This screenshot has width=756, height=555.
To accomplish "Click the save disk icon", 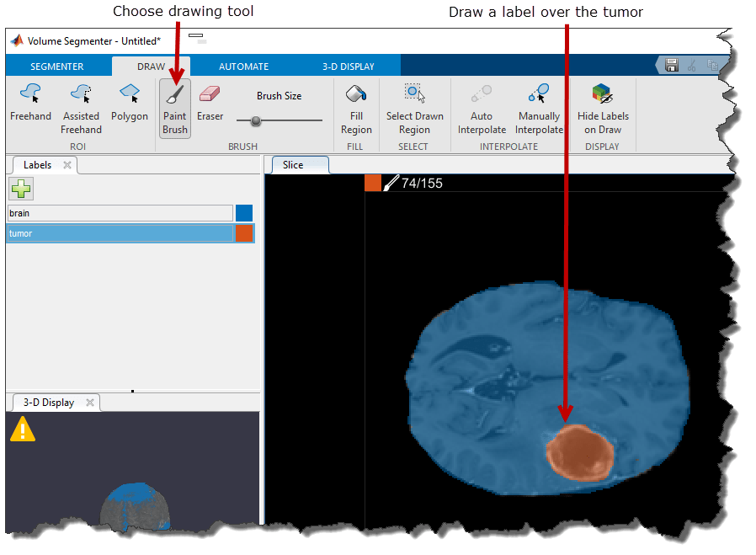I will click(x=671, y=65).
